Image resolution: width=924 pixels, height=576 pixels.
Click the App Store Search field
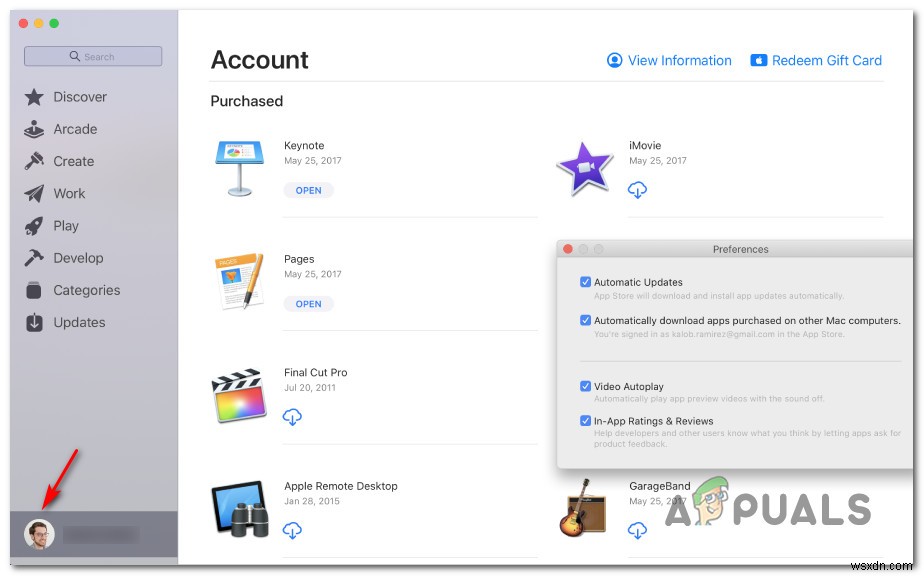coord(93,57)
